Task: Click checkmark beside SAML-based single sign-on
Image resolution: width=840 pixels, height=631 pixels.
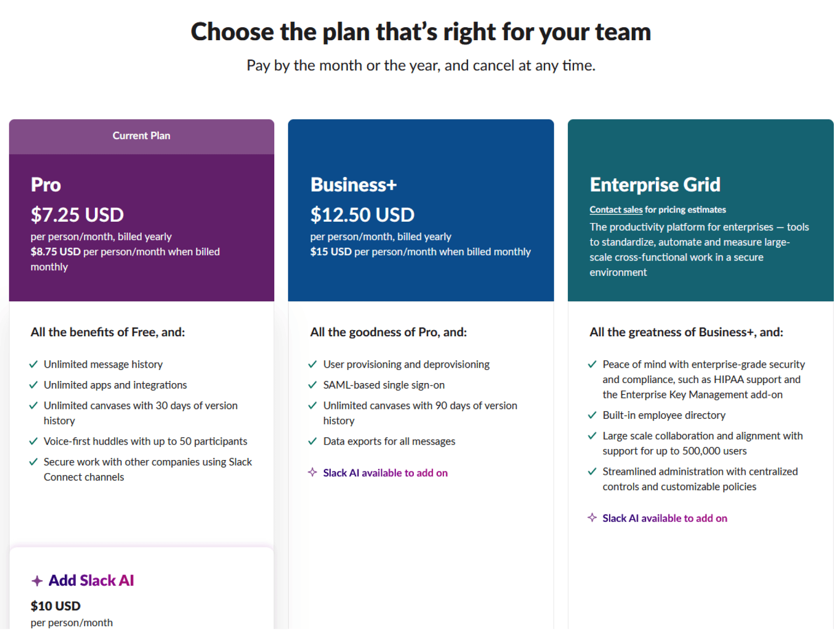Action: (312, 385)
